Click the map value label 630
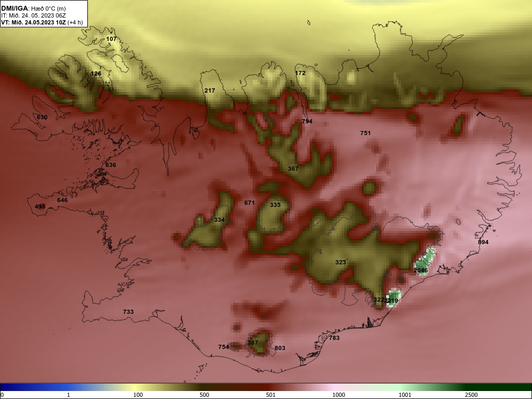Image resolution: width=532 pixels, height=399 pixels. 42,118
